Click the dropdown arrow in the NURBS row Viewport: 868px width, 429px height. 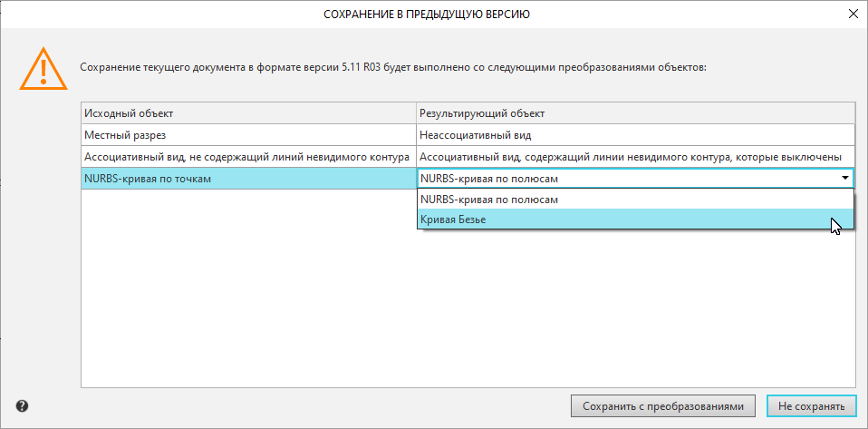pyautogui.click(x=844, y=179)
